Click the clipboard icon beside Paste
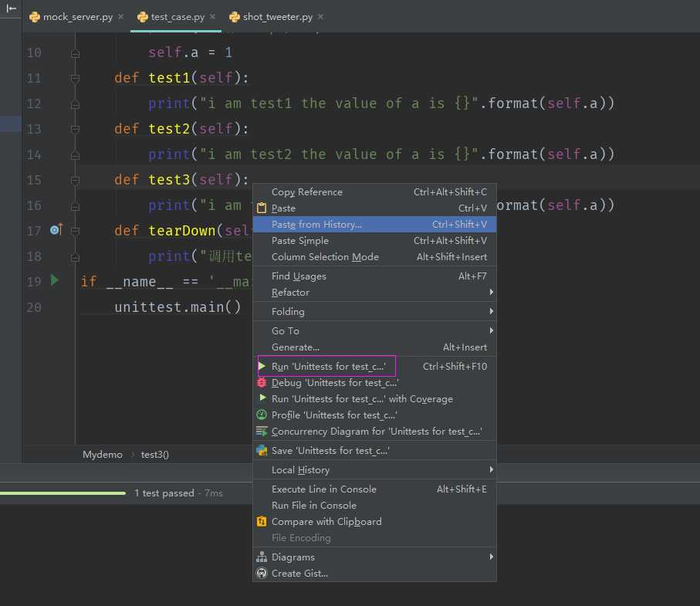This screenshot has width=700, height=606. click(x=262, y=208)
